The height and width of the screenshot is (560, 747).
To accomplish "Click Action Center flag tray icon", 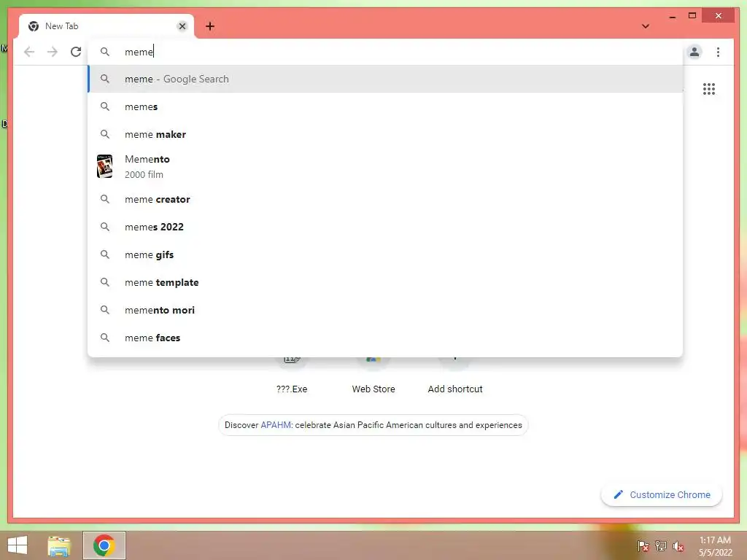I will 643,545.
